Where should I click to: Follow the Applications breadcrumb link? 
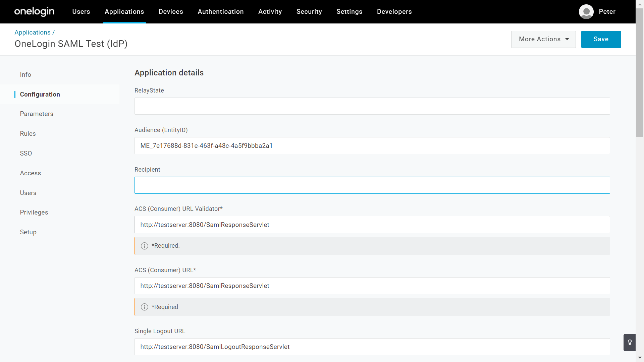click(33, 33)
